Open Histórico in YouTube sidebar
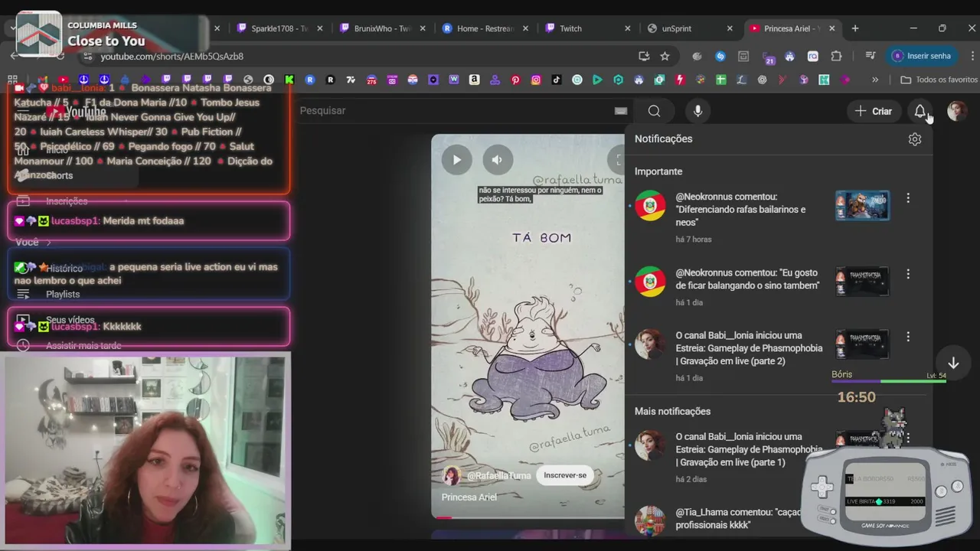Viewport: 980px width, 551px height. pos(64,269)
